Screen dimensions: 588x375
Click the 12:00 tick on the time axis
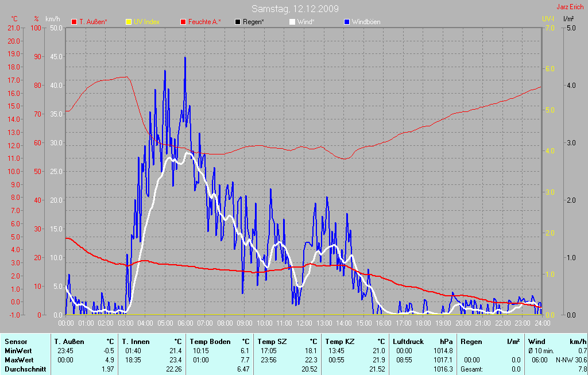304,323
